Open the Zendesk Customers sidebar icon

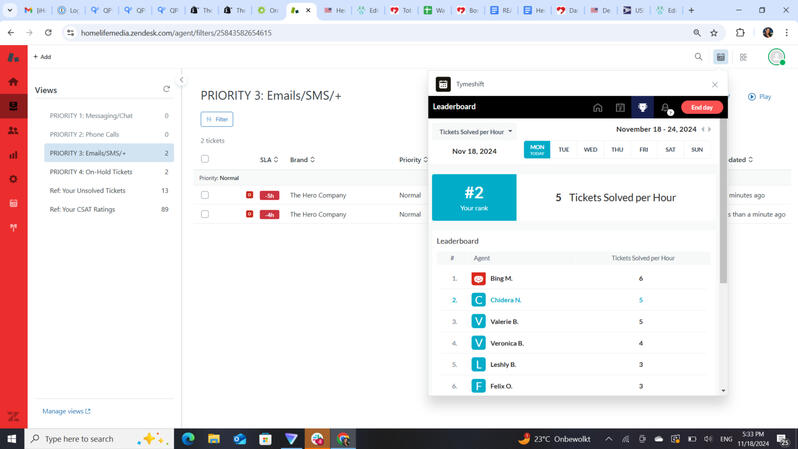[14, 131]
